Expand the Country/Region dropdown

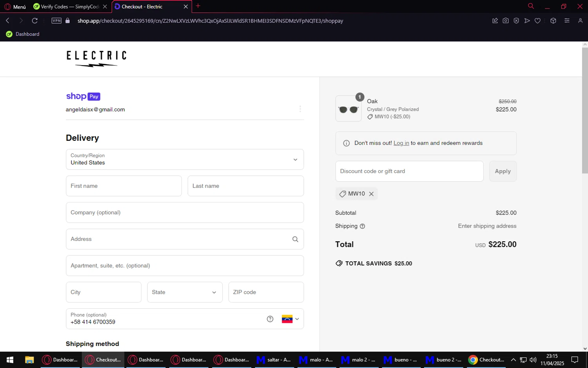coord(185,159)
